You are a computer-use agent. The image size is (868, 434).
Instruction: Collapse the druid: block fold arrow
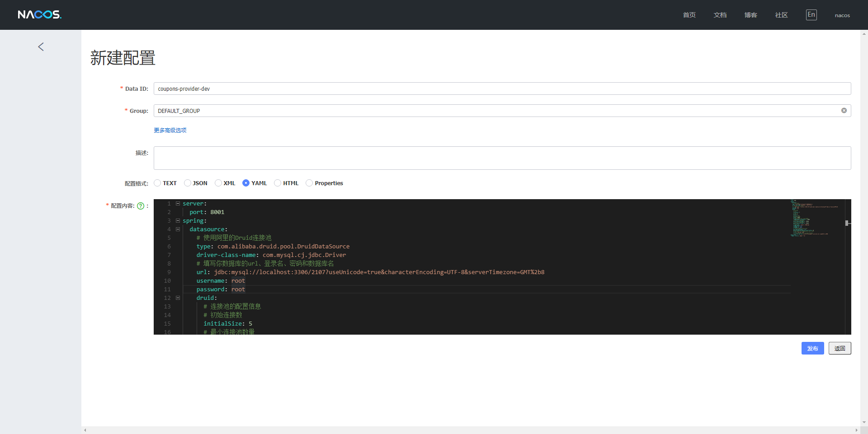coord(178,298)
